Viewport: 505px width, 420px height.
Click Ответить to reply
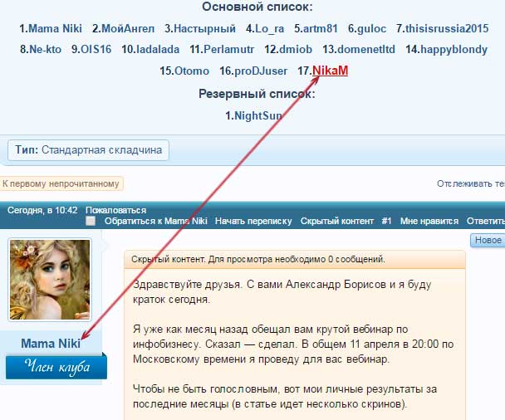click(486, 221)
